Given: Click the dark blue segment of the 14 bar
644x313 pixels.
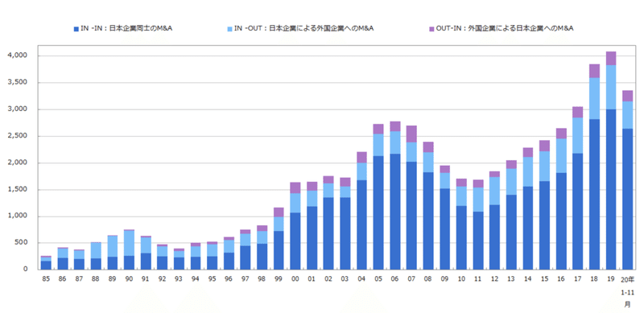Looking at the screenshot, I should click(x=528, y=228).
